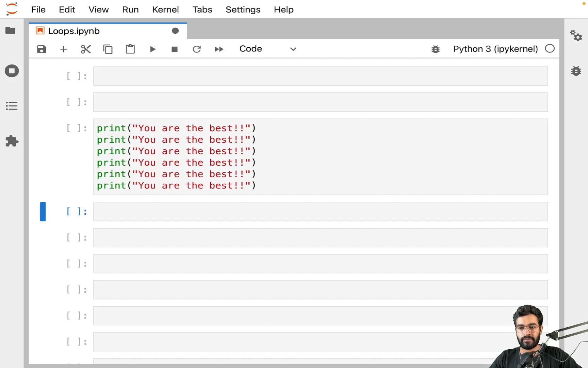The height and width of the screenshot is (368, 588).
Task: Restart the kernel
Action: [x=197, y=49]
